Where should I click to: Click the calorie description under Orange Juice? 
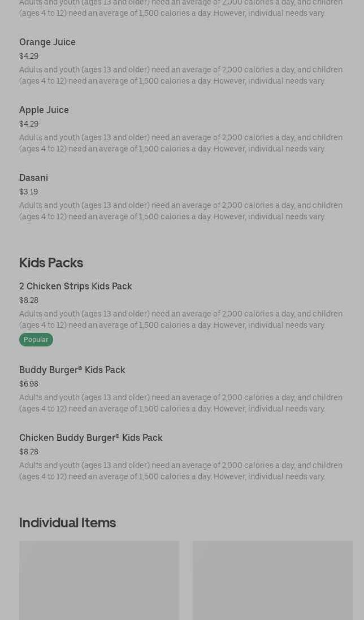(181, 76)
